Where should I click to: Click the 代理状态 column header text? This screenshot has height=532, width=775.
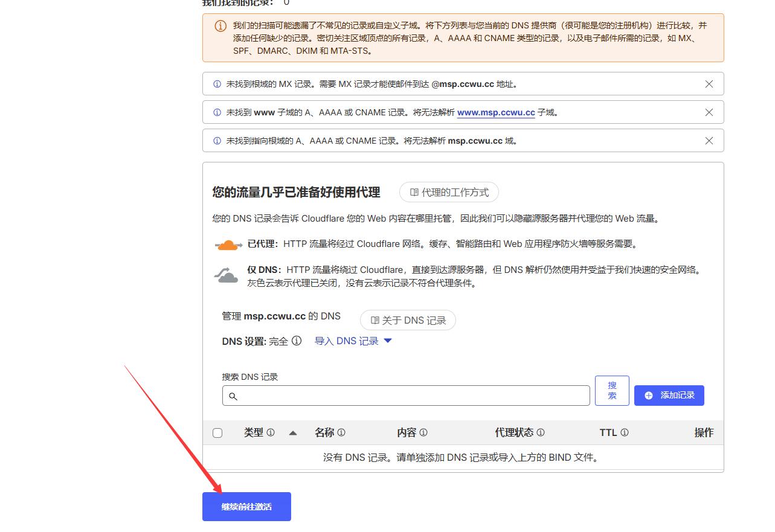click(x=514, y=432)
